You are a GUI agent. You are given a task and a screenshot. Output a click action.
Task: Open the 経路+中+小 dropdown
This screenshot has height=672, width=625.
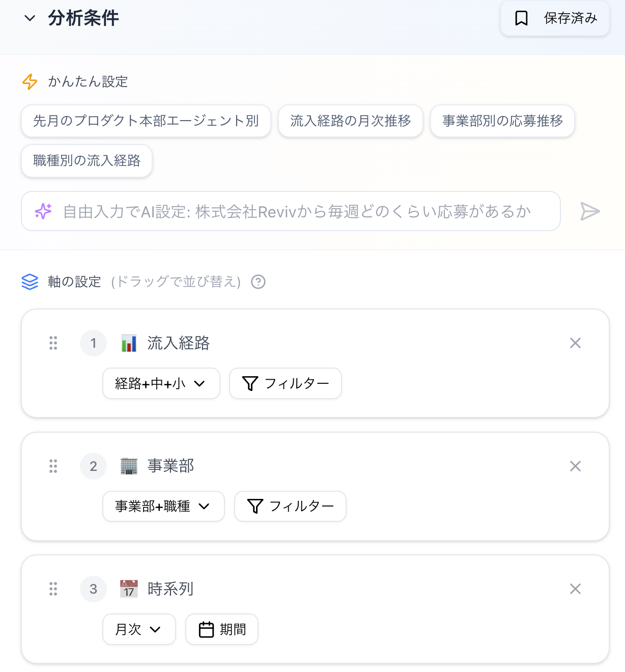coord(161,383)
